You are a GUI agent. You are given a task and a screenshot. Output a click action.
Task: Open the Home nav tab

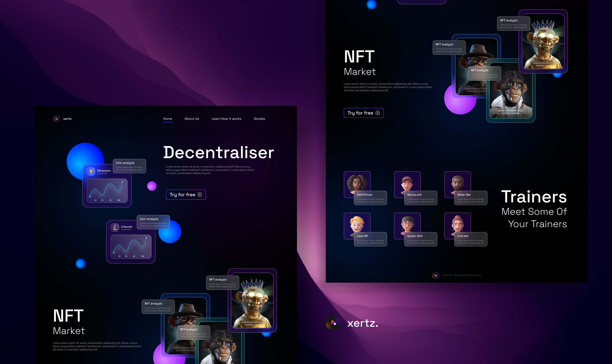point(168,119)
